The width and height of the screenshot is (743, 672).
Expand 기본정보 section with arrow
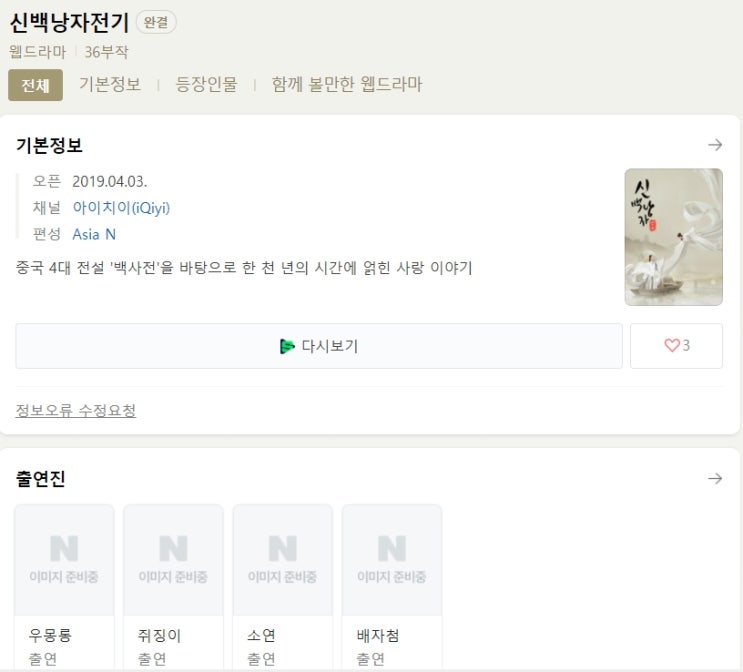pos(715,145)
